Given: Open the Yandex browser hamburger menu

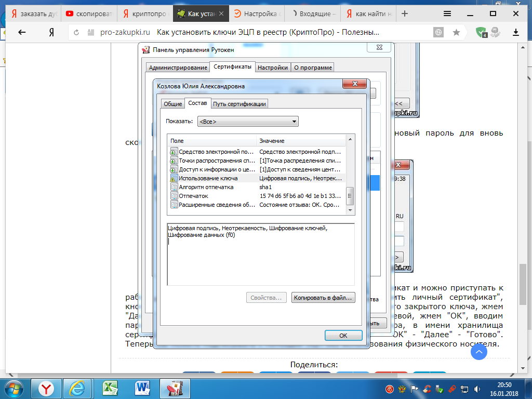Looking at the screenshot, I should 447,14.
